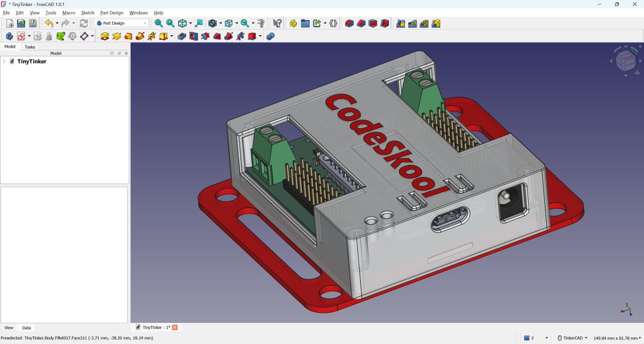Open the File menu
Viewport: 644px width, 344px height.
point(6,12)
